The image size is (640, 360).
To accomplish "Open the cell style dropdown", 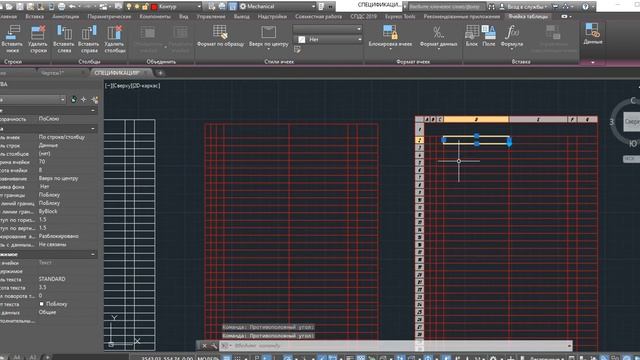I will pyautogui.click(x=327, y=29).
